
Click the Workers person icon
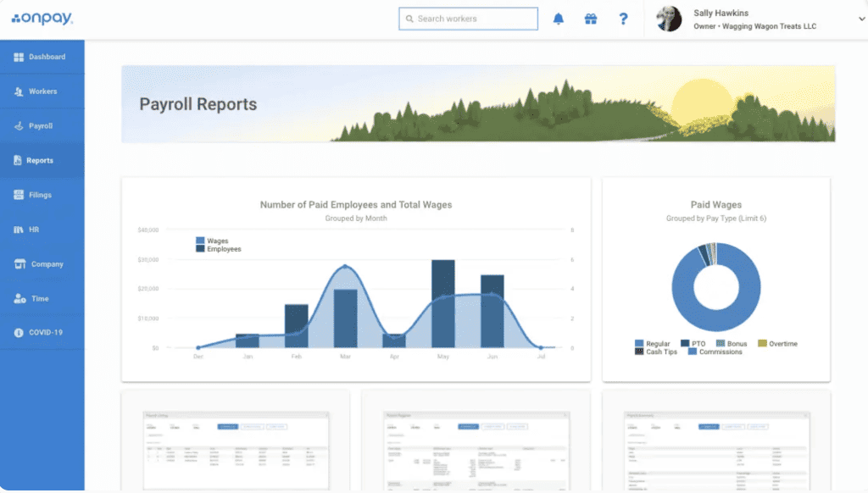pos(19,91)
